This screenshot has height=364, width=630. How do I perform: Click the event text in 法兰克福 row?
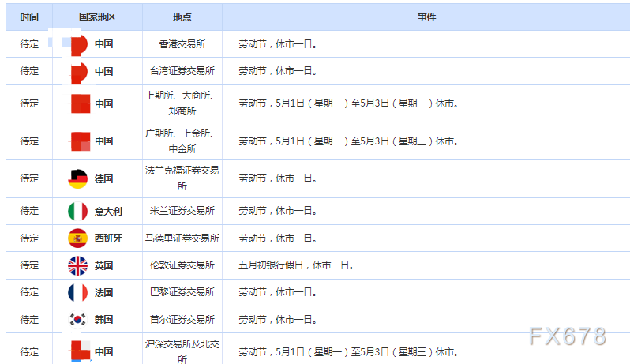point(278,178)
